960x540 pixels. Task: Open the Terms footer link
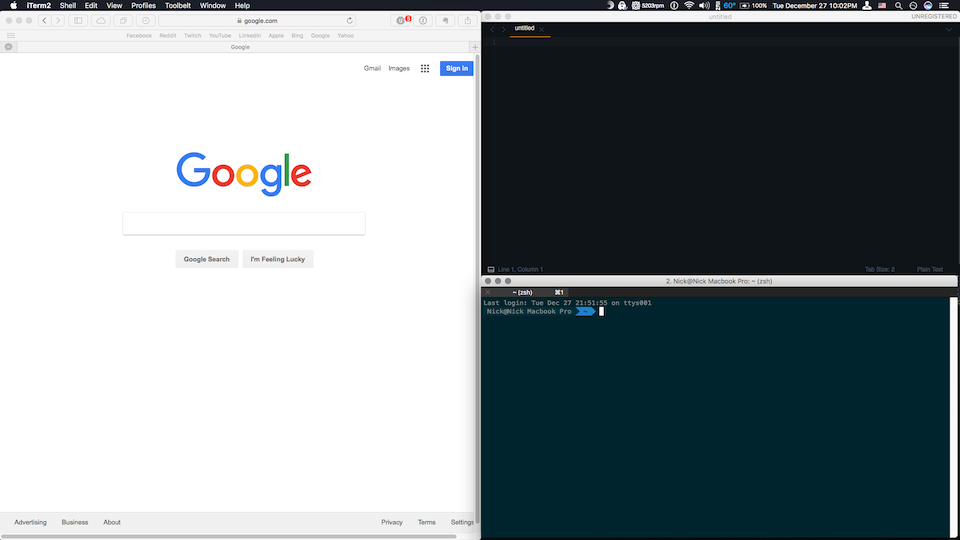(x=427, y=522)
